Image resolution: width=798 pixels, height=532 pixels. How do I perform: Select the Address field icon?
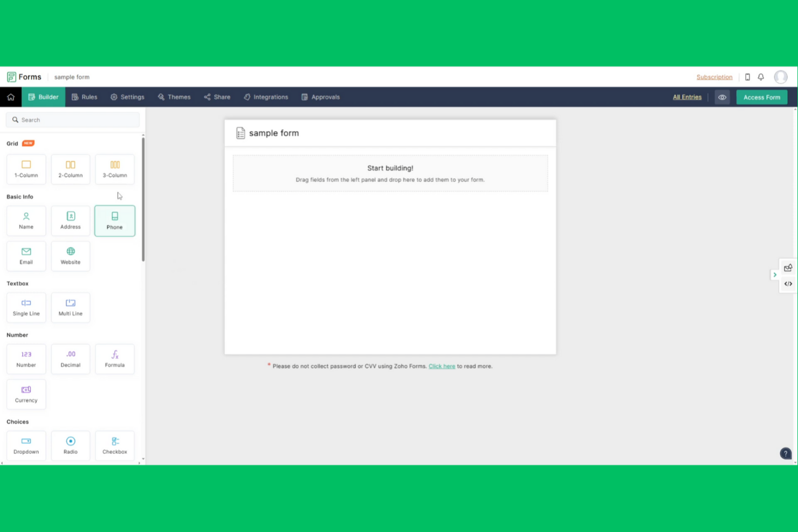pos(70,220)
